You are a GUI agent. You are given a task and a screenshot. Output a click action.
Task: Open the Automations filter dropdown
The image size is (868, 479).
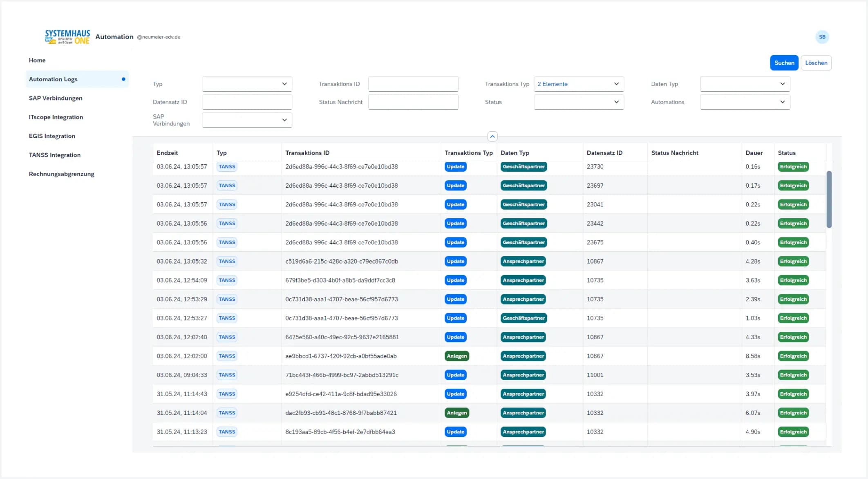pos(745,102)
